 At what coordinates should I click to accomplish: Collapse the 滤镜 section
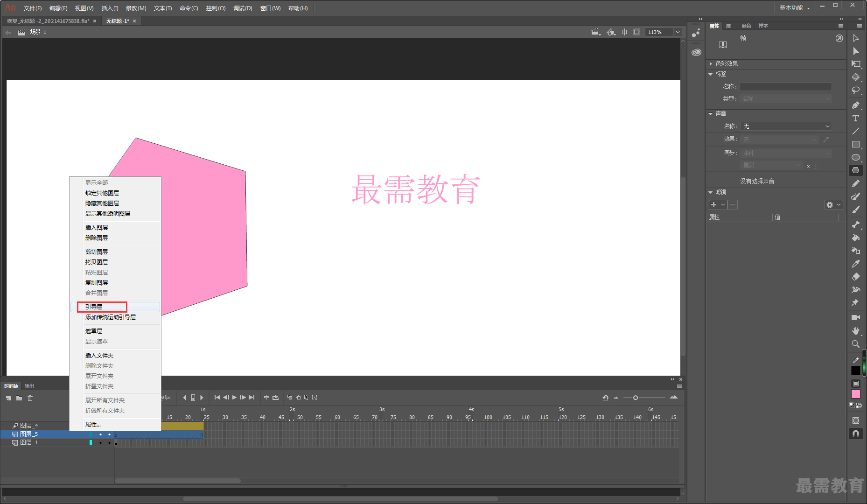pos(711,192)
